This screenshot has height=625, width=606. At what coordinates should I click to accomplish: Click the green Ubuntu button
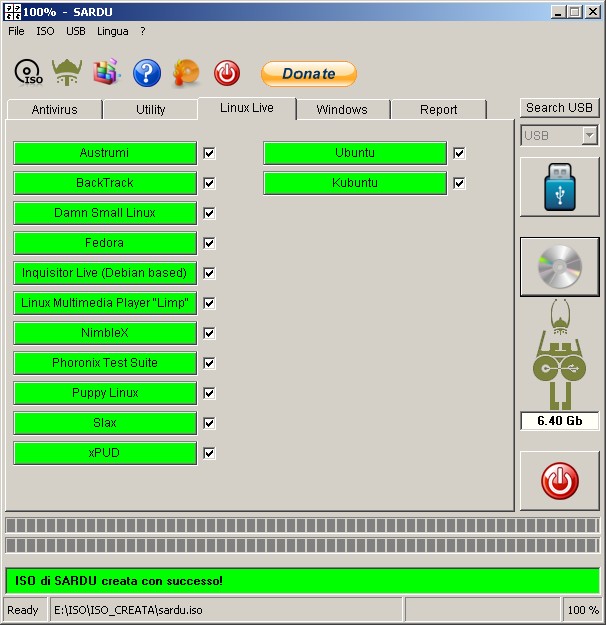click(355, 153)
